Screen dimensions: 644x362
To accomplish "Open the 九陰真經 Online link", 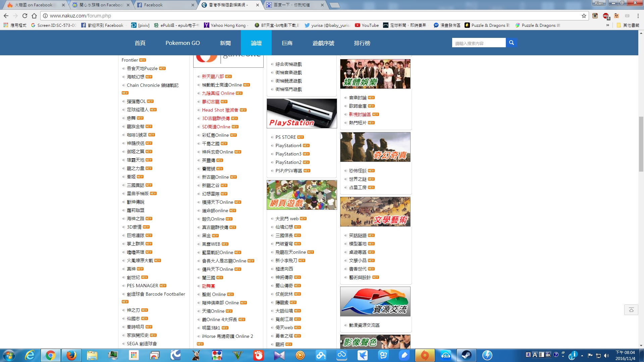I will (218, 93).
